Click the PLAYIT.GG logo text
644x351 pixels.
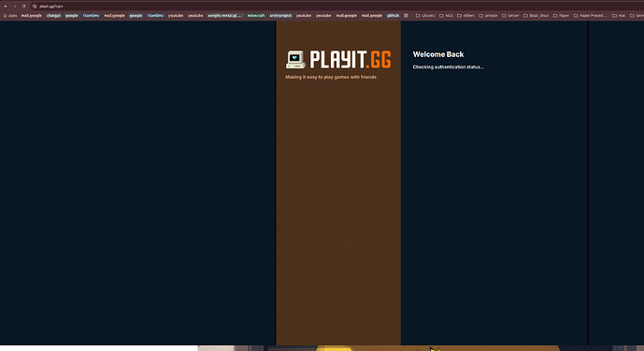coord(351,60)
